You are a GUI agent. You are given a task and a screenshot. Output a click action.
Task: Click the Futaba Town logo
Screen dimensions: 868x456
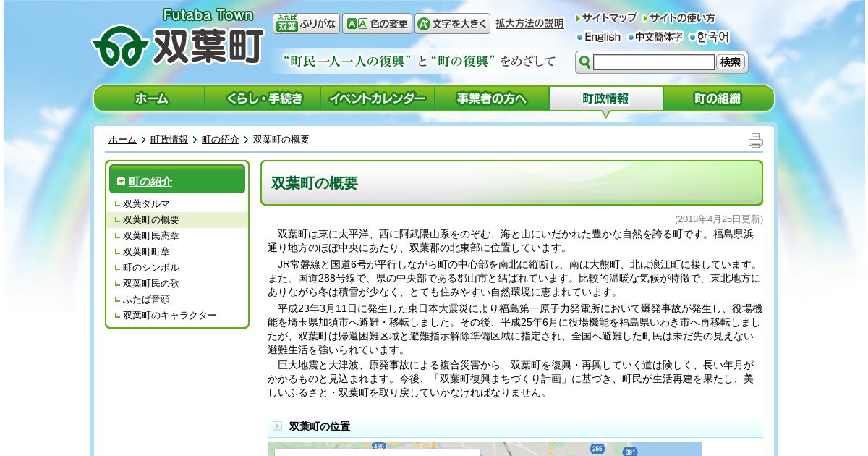178,38
